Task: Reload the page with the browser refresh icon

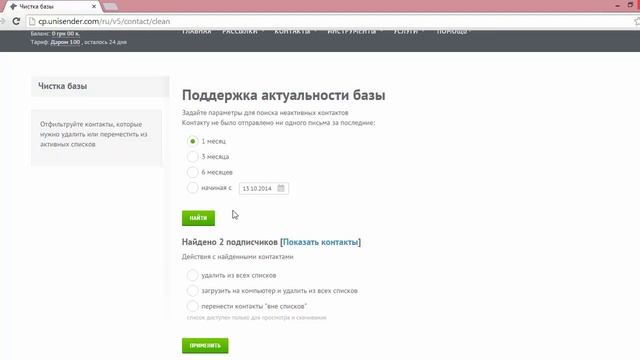Action: (16, 21)
